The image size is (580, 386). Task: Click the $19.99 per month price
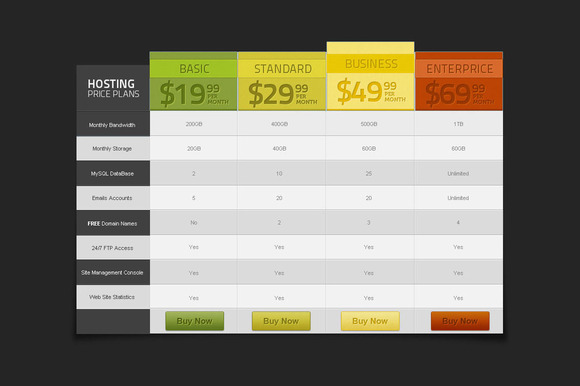point(193,94)
